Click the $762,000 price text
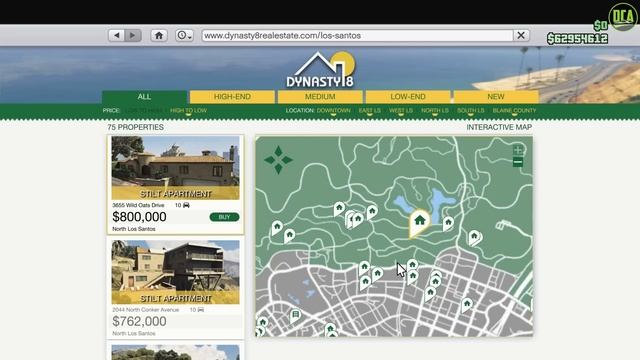 (139, 321)
